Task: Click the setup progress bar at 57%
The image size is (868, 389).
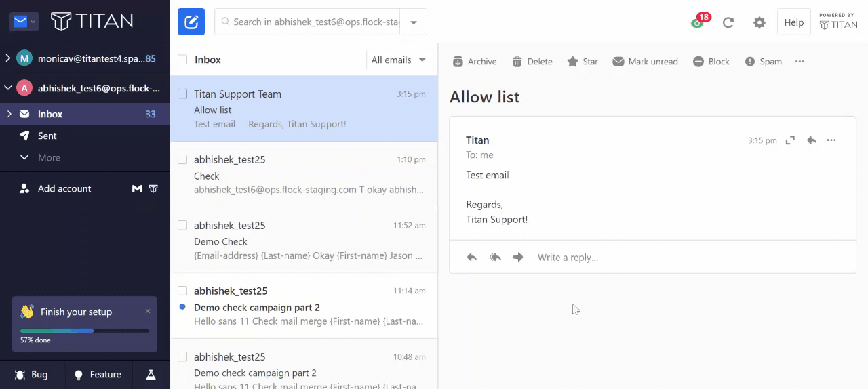Action: pyautogui.click(x=85, y=331)
